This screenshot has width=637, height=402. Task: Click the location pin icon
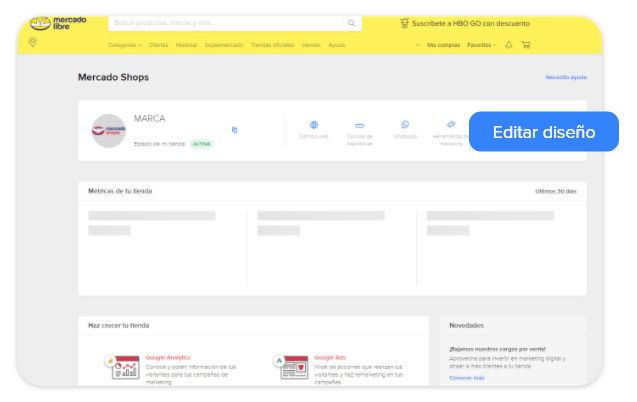tap(32, 42)
